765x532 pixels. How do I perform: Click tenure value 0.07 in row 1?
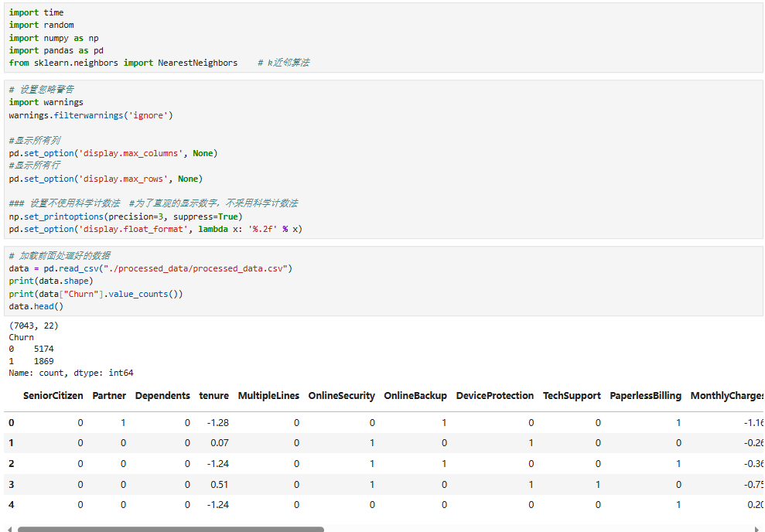click(x=220, y=443)
